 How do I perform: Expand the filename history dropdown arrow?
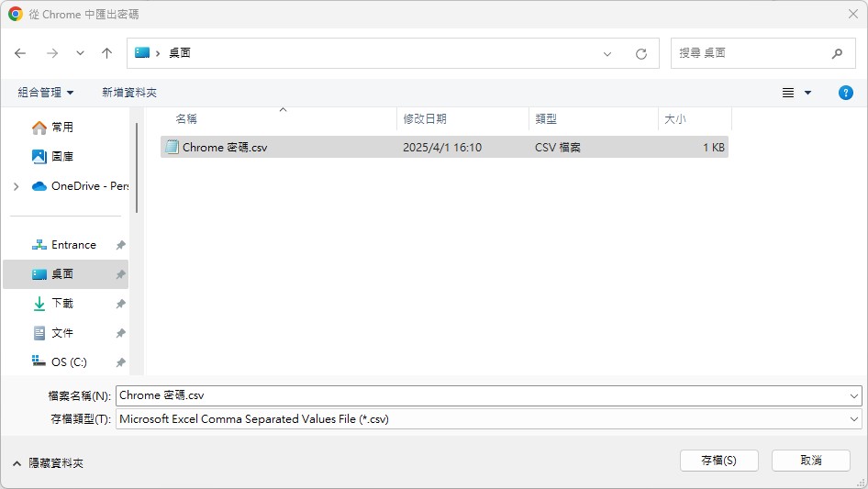854,396
